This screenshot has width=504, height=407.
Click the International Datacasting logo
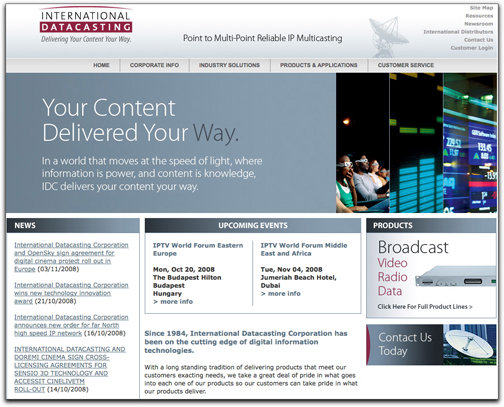point(86,25)
